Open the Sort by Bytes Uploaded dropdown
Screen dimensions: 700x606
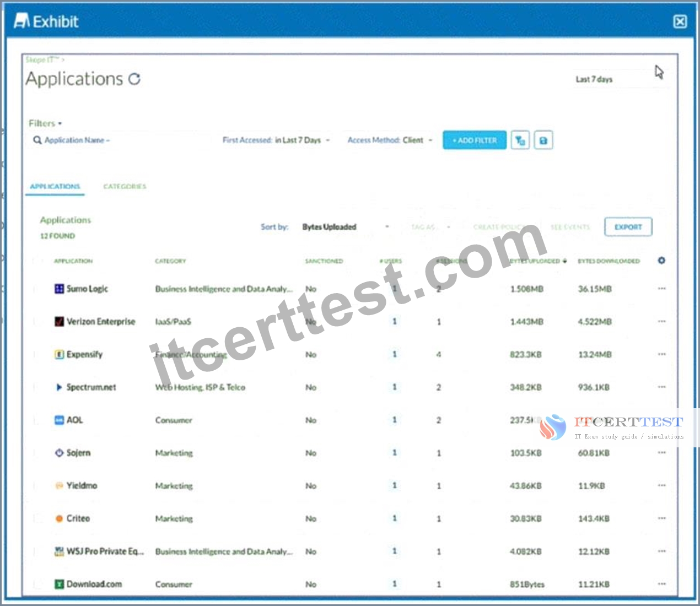pyautogui.click(x=346, y=227)
